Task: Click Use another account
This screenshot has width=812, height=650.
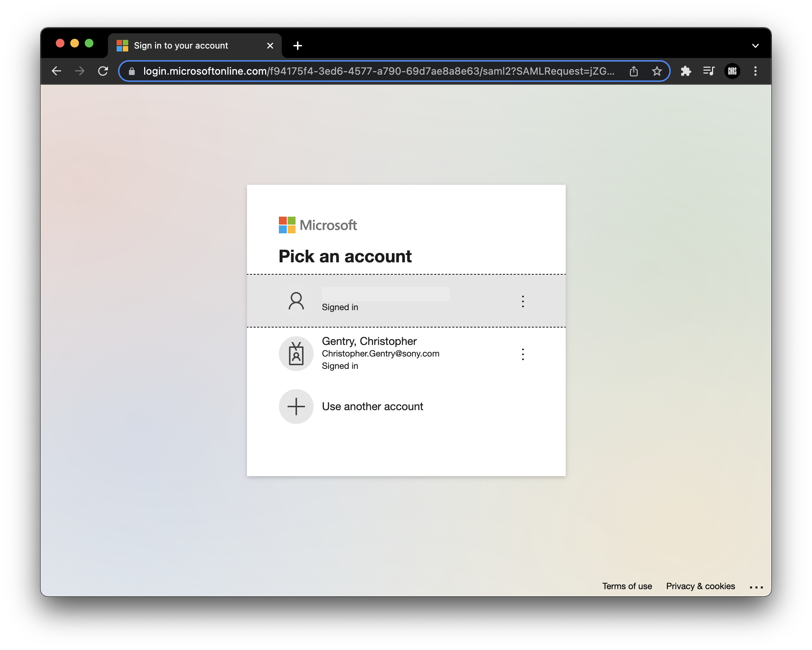Action: click(406, 406)
